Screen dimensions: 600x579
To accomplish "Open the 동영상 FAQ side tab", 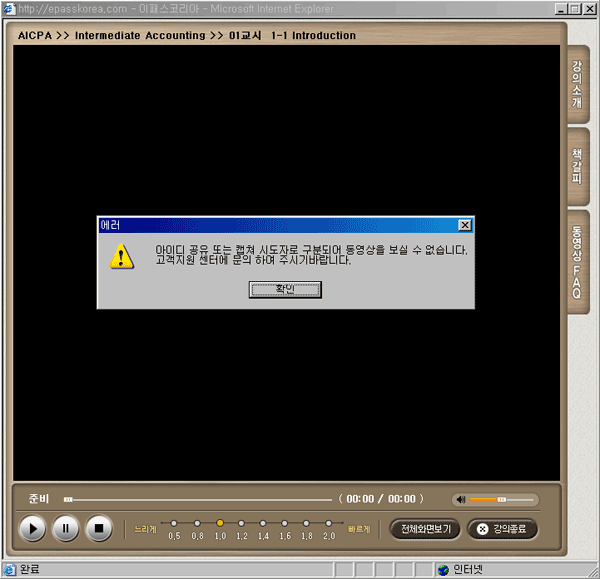I will [577, 262].
